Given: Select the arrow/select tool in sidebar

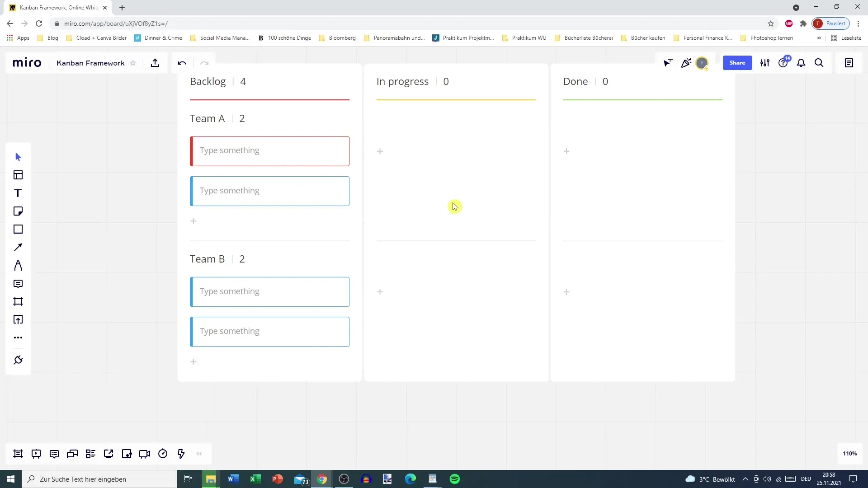Looking at the screenshot, I should [18, 156].
